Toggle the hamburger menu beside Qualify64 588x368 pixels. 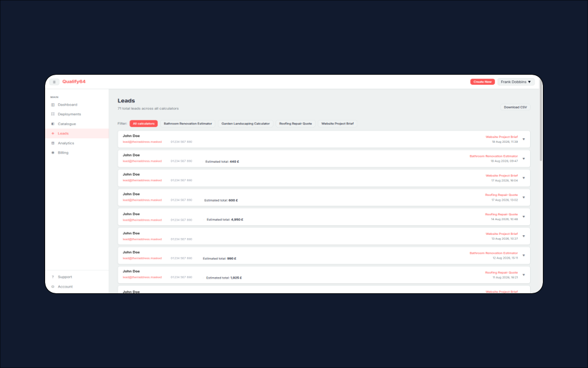tap(54, 82)
